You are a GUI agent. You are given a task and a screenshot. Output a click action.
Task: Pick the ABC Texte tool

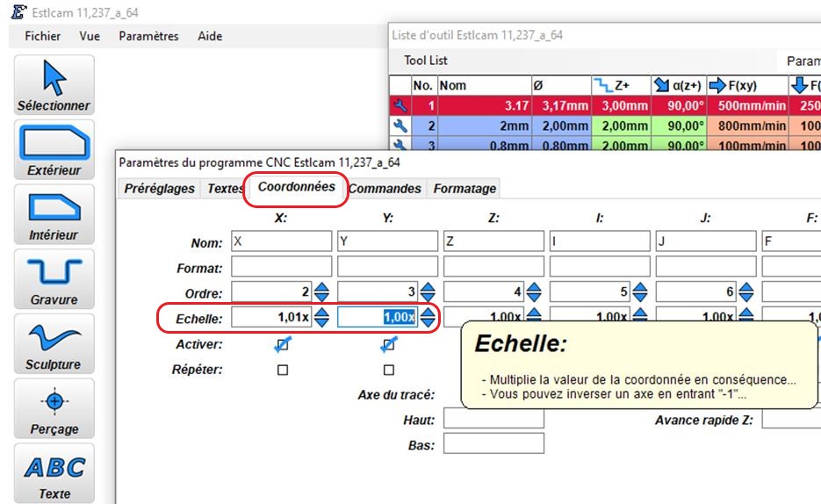[x=54, y=473]
